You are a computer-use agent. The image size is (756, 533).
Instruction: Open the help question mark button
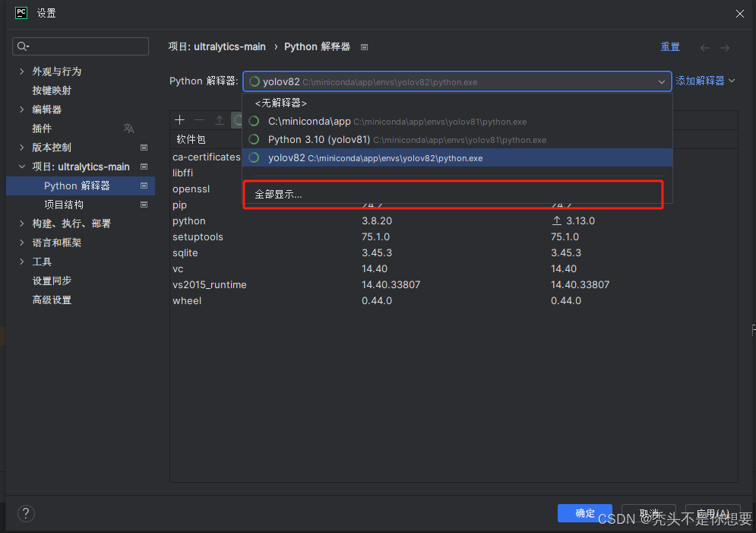coord(26,513)
